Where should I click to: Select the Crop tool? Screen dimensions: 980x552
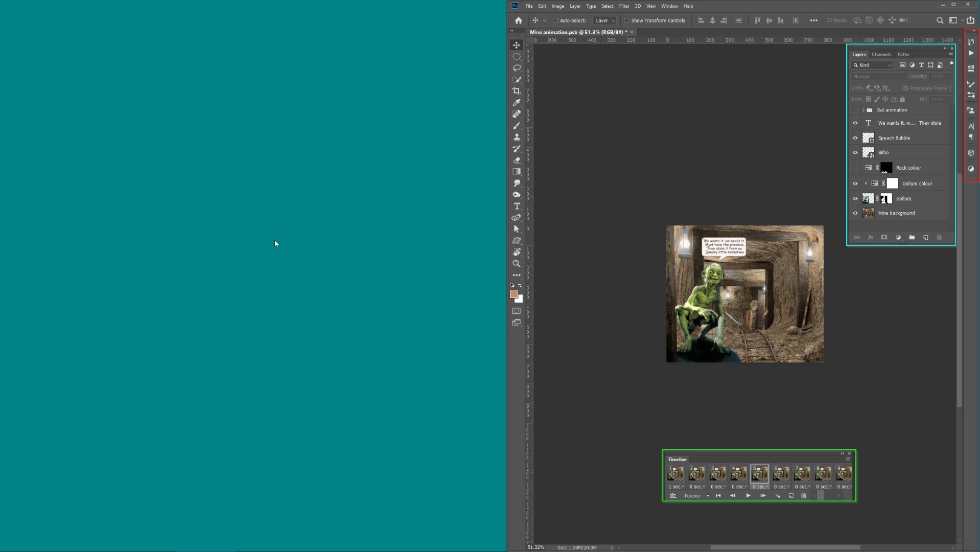517,91
